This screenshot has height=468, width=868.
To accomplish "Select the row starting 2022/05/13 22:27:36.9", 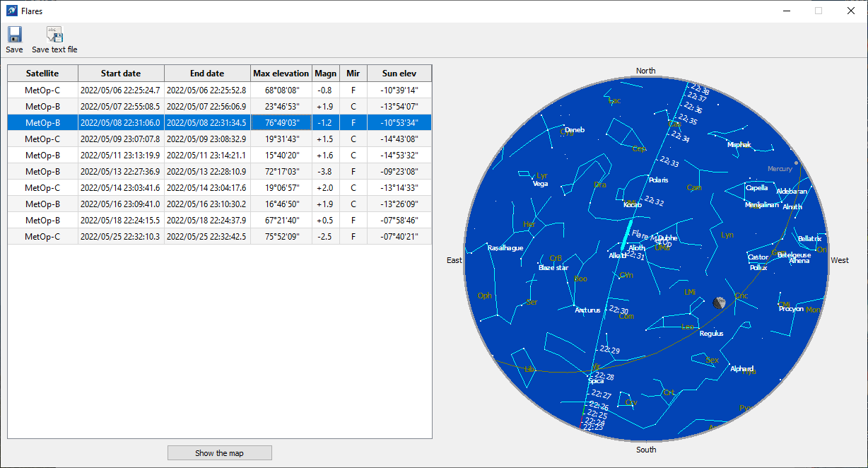I will [x=220, y=172].
